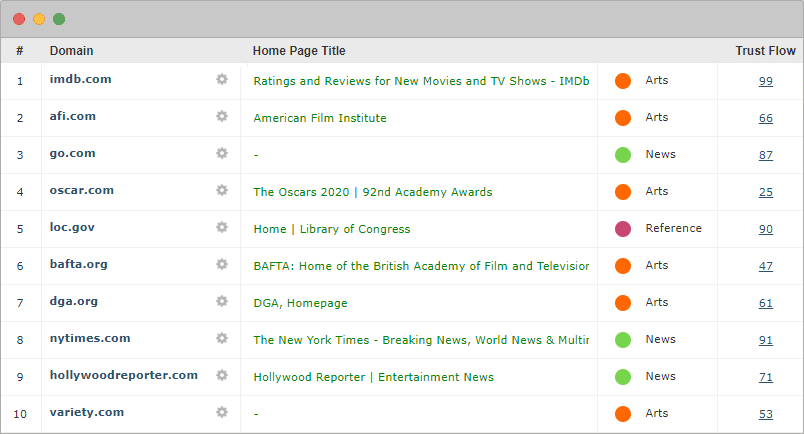Click the Ratings and Reviews IMDb title

pos(421,81)
